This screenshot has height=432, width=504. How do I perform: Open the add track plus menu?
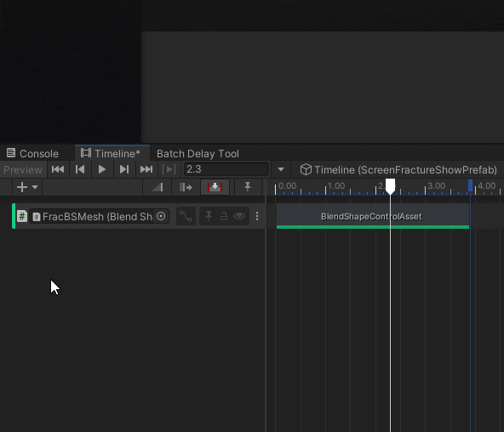(x=27, y=187)
